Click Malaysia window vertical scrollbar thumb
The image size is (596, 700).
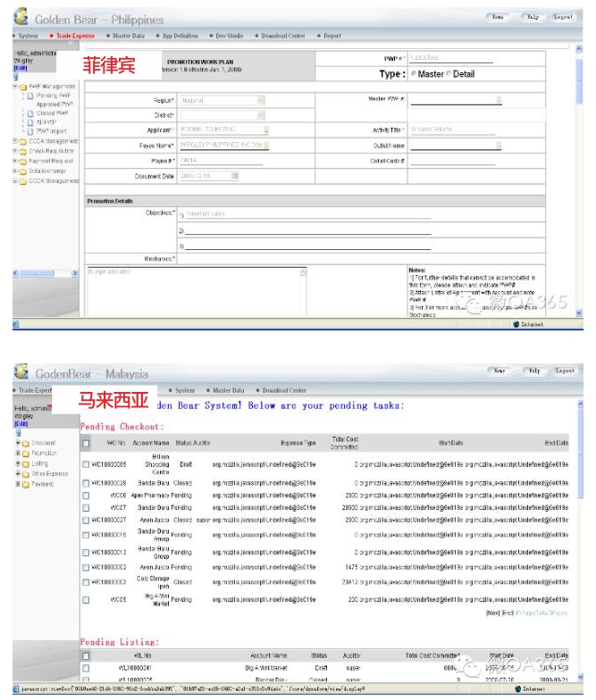pos(581,455)
